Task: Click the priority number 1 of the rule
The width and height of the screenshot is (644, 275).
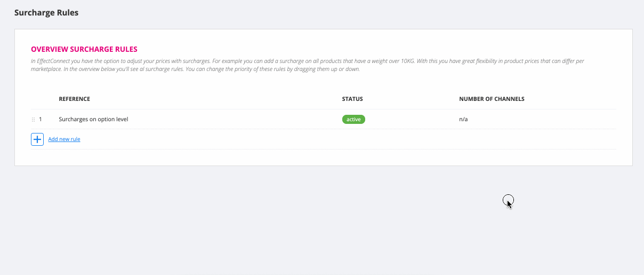Action: [41, 120]
